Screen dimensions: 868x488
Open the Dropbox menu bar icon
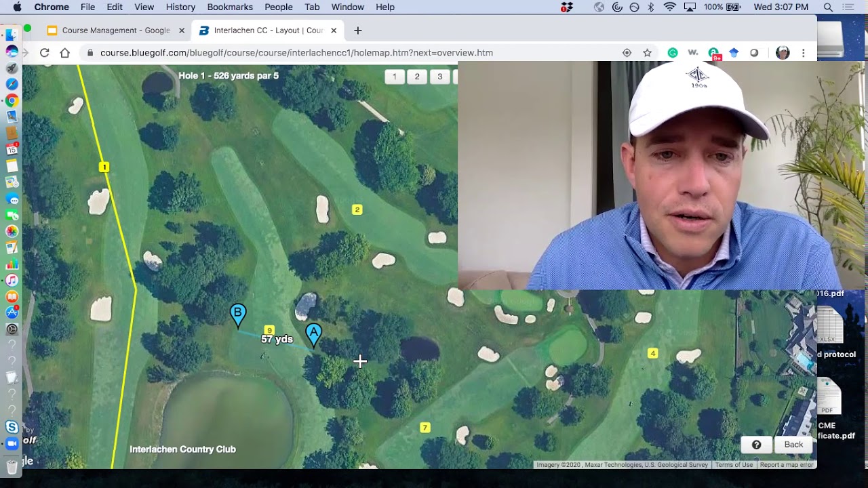(x=567, y=7)
